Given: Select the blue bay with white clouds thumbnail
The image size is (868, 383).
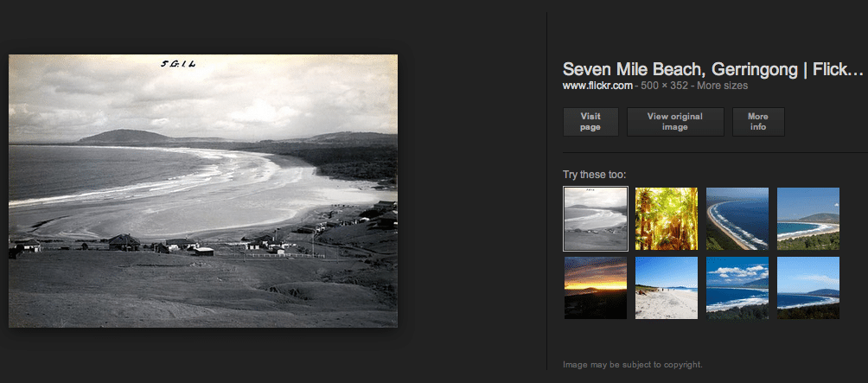Looking at the screenshot, I should [x=737, y=288].
